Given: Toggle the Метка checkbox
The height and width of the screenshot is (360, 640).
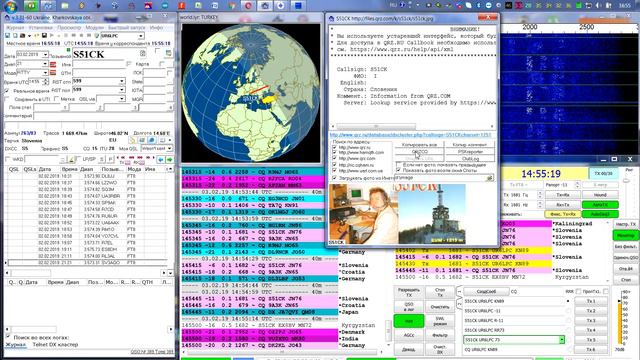Looking at the screenshot, I should click(x=56, y=99).
